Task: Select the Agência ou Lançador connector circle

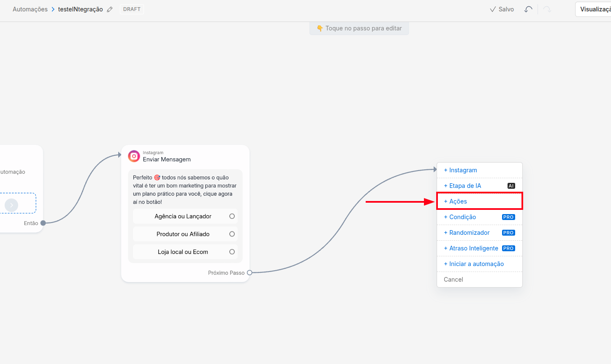Action: point(232,216)
